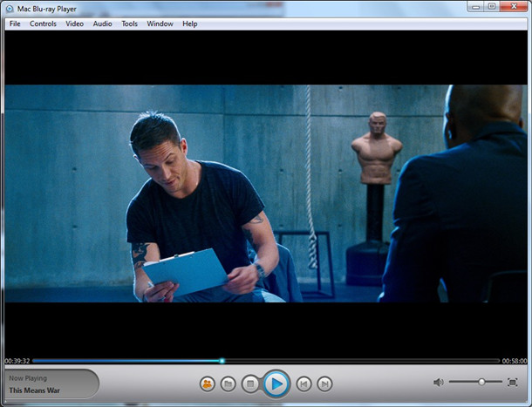Screen dimensions: 532x407
Task: Click the blue Play button
Action: pyautogui.click(x=276, y=384)
